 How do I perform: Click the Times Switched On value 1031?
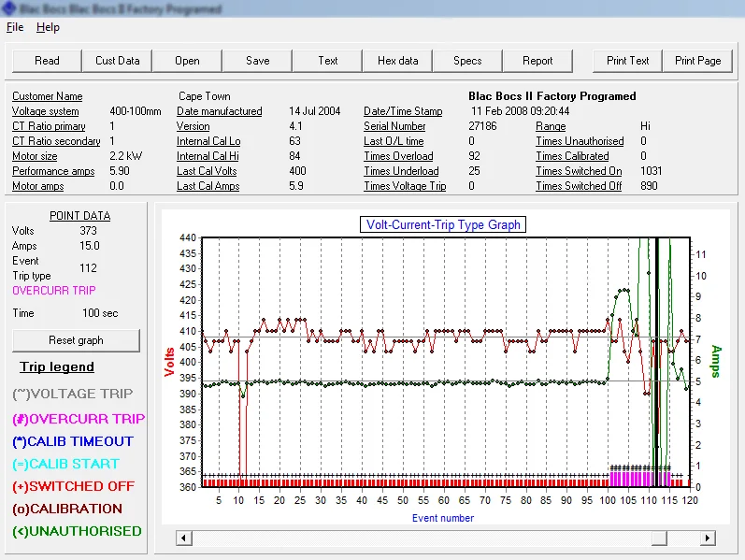[651, 171]
